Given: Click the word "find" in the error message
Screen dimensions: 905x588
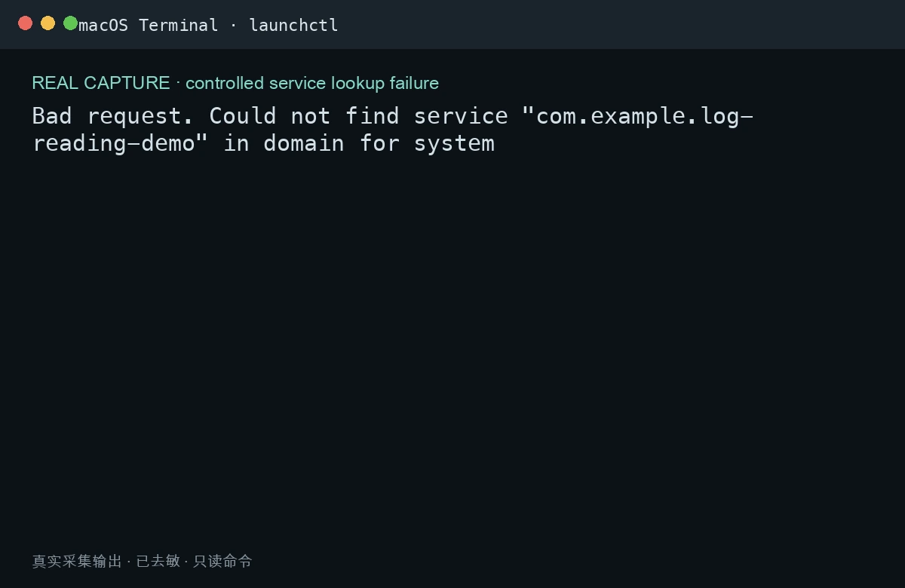Looking at the screenshot, I should click(373, 116).
